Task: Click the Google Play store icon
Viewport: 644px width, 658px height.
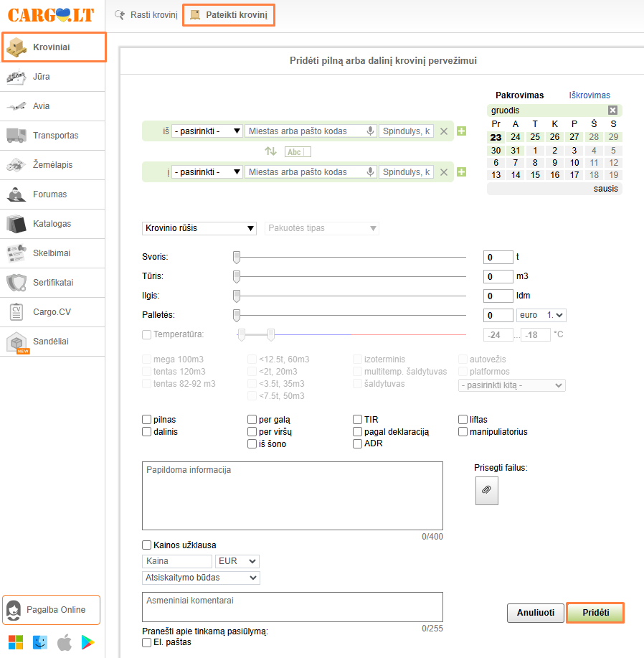Action: tap(89, 642)
